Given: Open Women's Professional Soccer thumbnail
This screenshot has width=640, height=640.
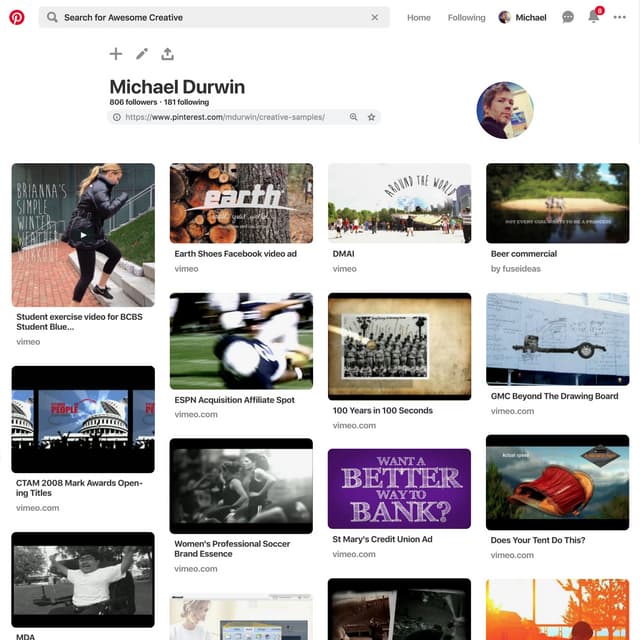Looking at the screenshot, I should point(241,486).
